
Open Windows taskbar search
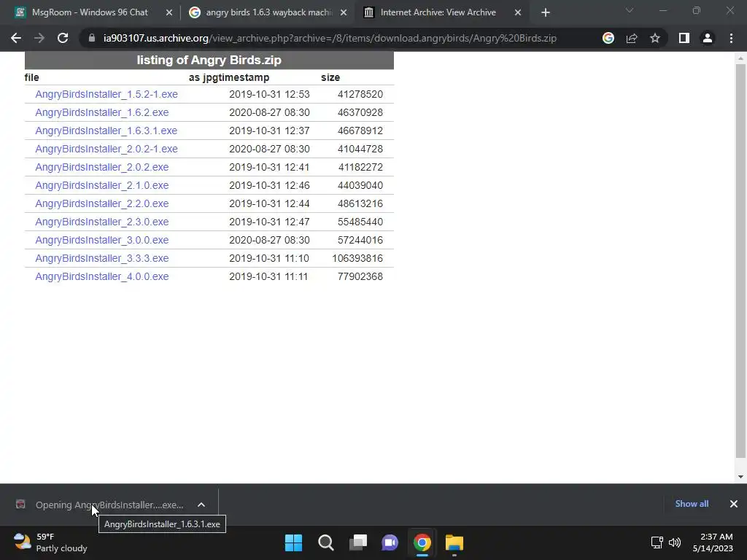pos(326,542)
